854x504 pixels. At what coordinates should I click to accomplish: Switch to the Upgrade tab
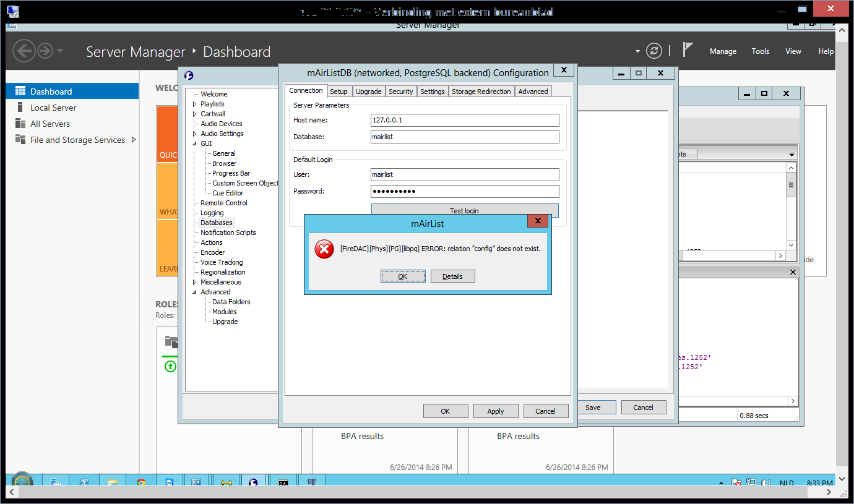369,91
